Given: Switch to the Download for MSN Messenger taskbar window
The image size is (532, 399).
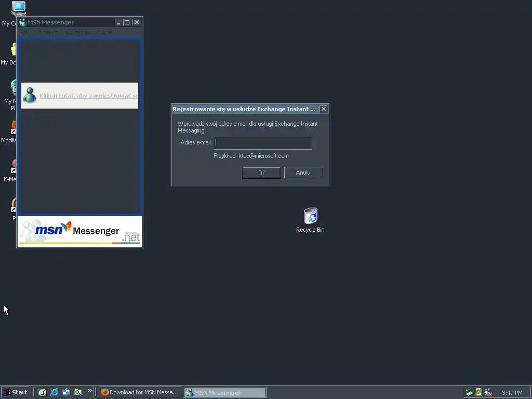Looking at the screenshot, I should point(140,392).
